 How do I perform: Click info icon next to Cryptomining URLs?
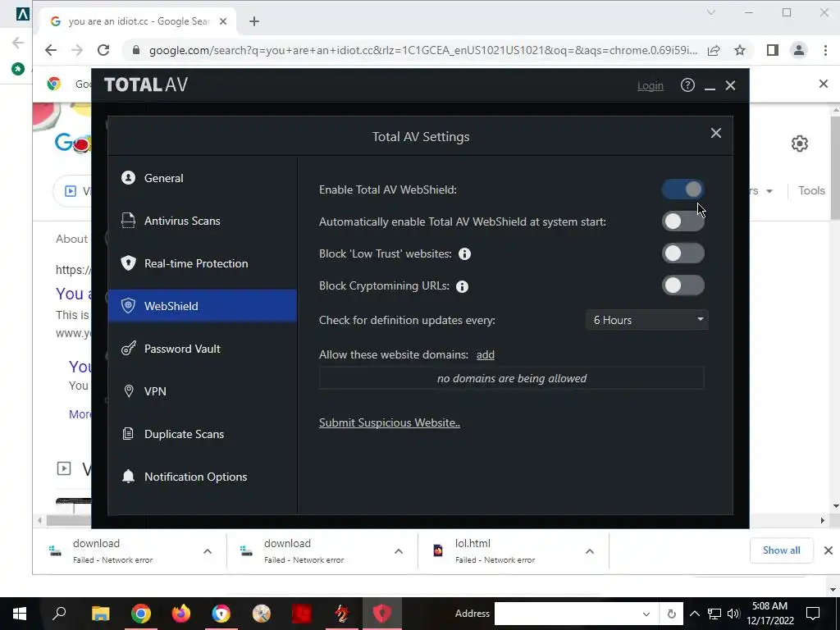462,286
